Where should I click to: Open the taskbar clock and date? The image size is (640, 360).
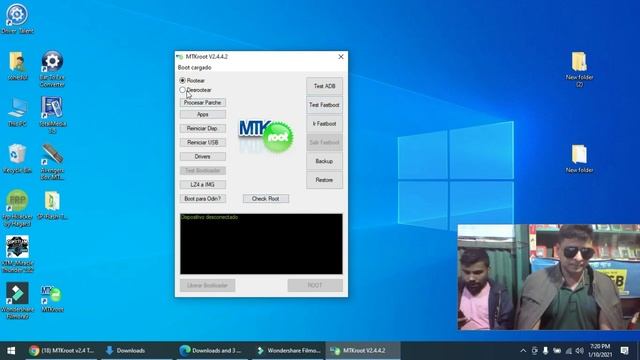[600, 351]
